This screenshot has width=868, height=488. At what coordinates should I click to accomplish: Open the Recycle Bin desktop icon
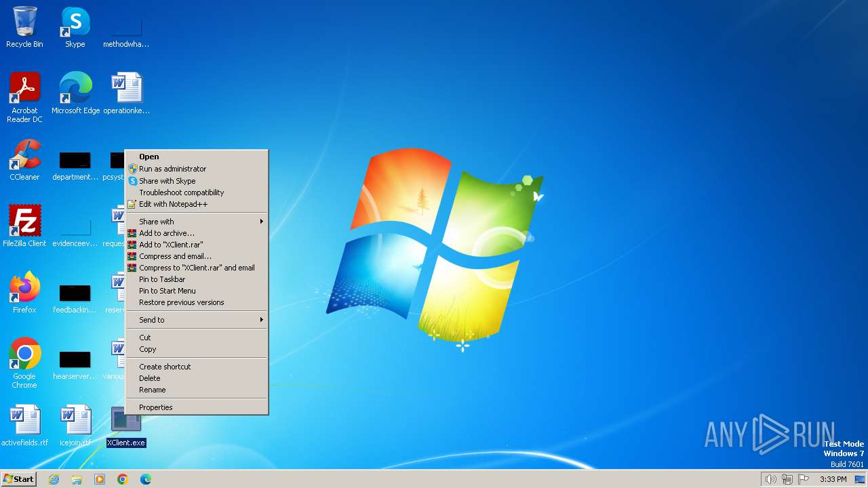24,27
